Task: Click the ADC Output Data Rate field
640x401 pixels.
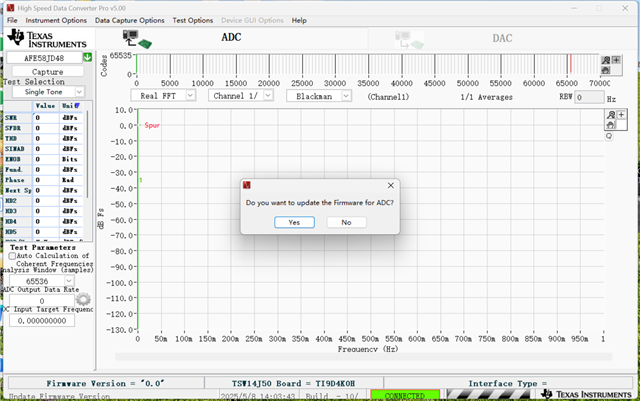Action: tap(42, 301)
